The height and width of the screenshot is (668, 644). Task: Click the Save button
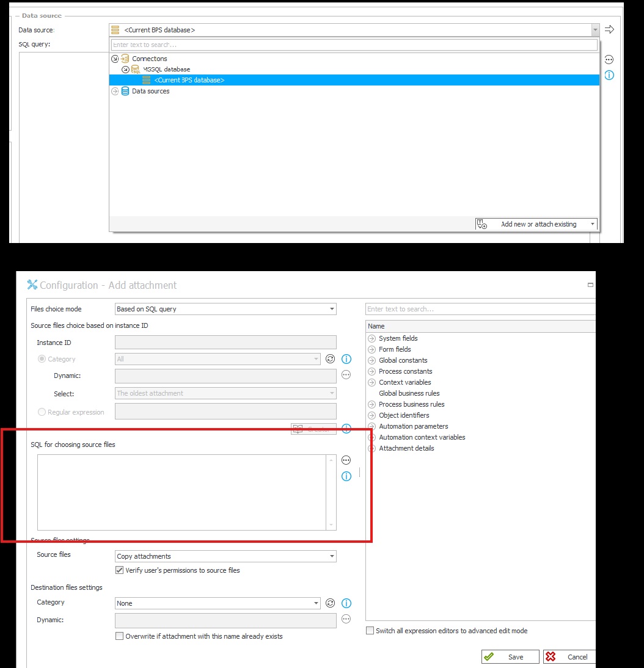tap(510, 657)
